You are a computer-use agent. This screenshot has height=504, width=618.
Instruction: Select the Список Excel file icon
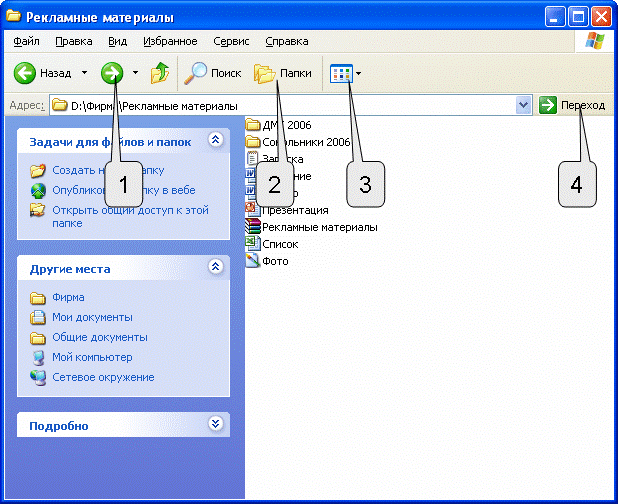coord(253,244)
